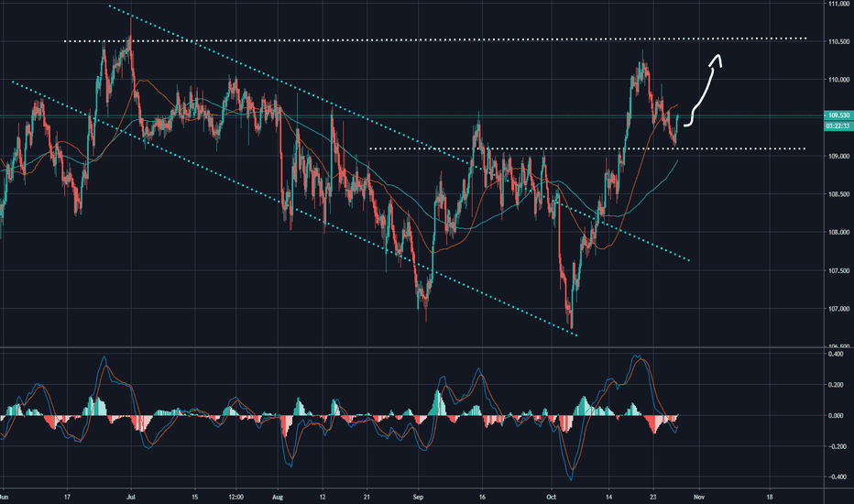Click the 108.000 price axis label
The height and width of the screenshot is (504, 854).
click(x=838, y=233)
